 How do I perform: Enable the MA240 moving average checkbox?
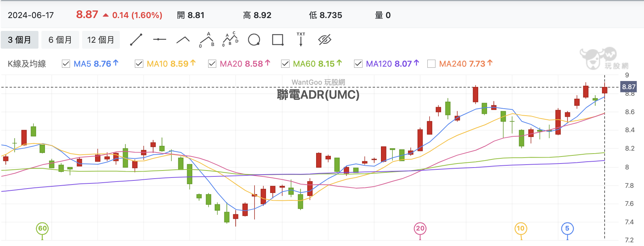click(431, 64)
